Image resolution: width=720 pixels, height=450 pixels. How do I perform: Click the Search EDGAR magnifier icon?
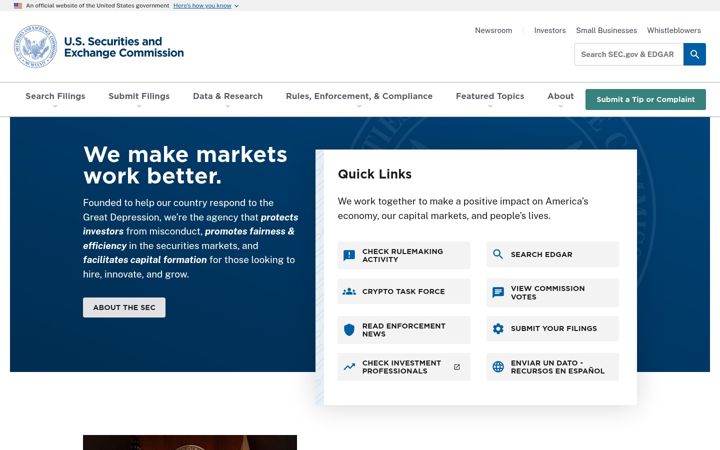pyautogui.click(x=498, y=254)
